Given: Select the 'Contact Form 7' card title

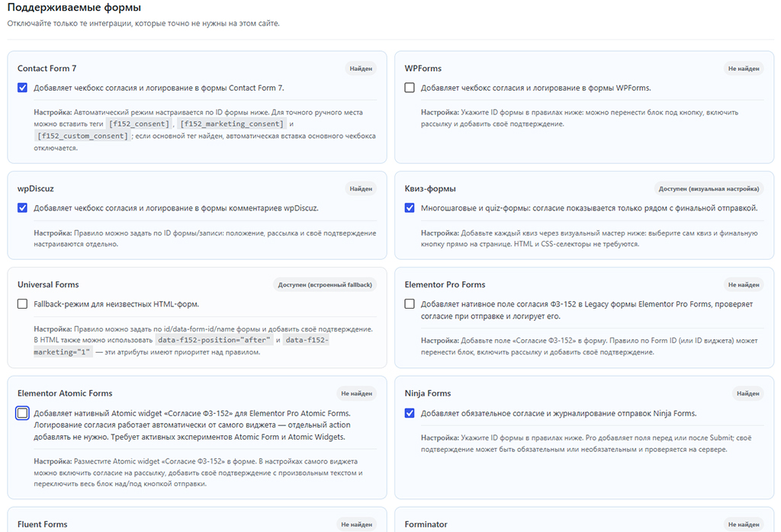Looking at the screenshot, I should [47, 68].
